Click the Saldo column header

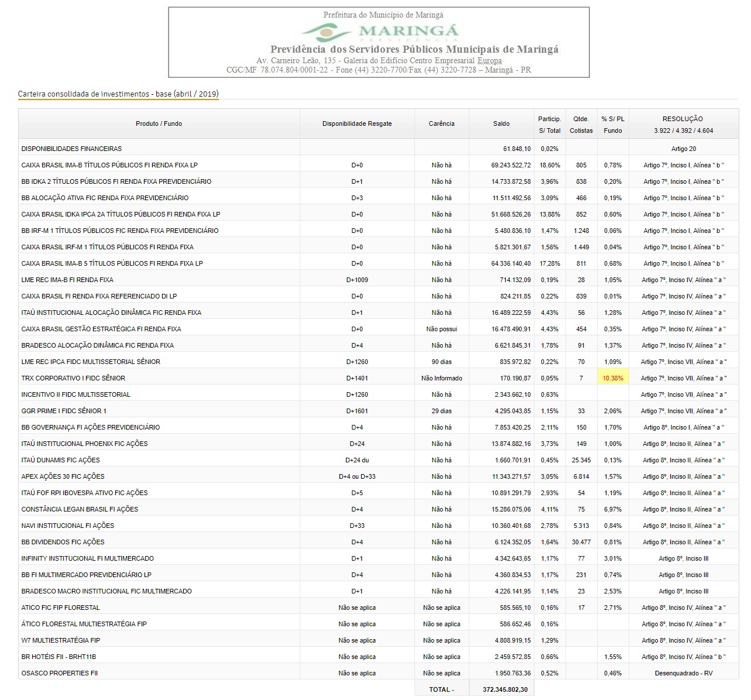(x=501, y=123)
